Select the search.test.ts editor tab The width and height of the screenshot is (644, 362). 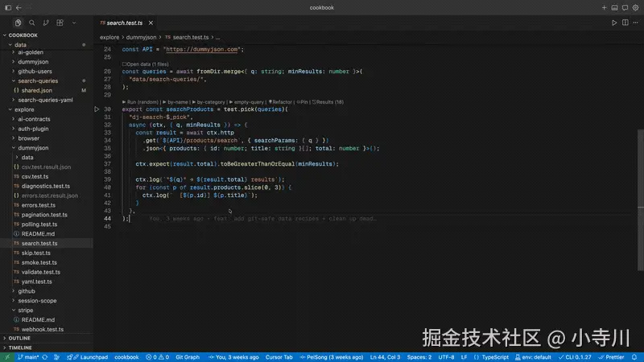(125, 23)
